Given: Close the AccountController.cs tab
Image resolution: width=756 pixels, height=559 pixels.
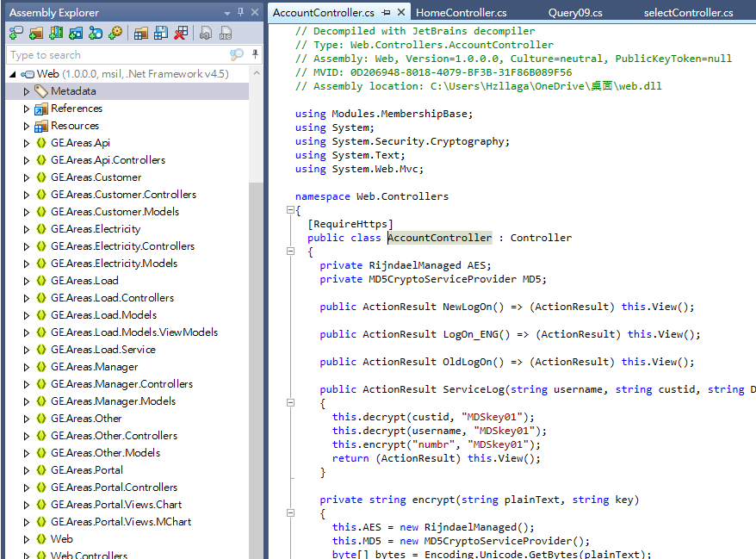Looking at the screenshot, I should [401, 12].
